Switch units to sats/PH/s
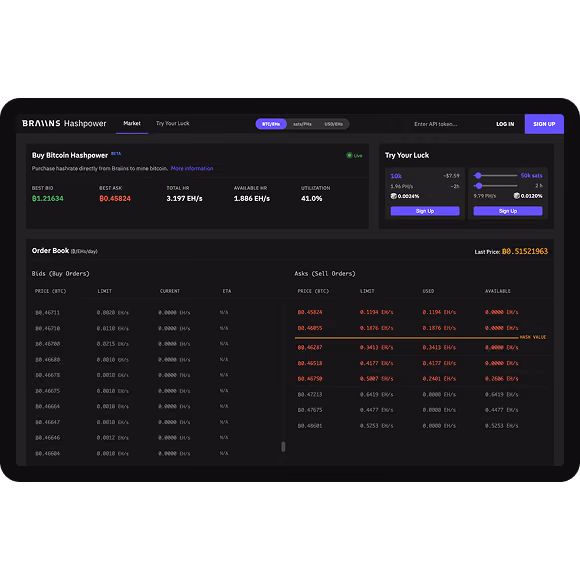Screen dimensions: 580x580 [x=302, y=124]
